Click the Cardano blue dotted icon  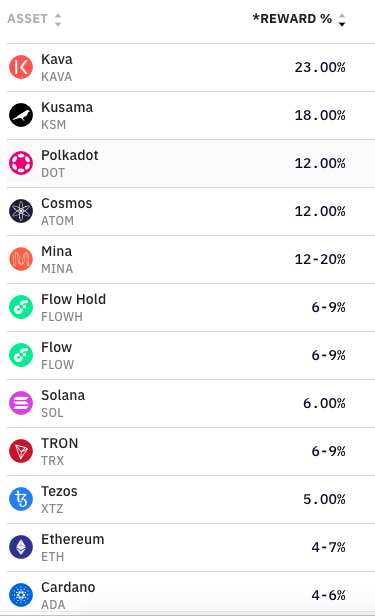click(x=21, y=595)
